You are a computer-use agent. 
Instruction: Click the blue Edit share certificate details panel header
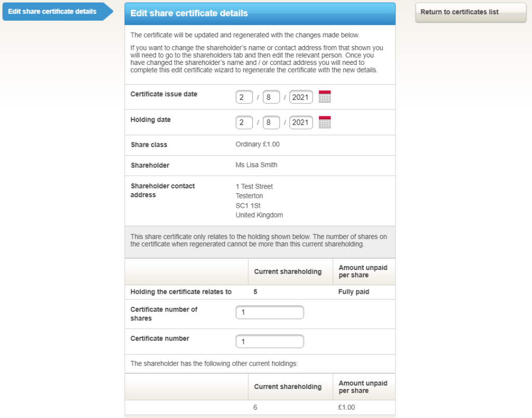260,14
